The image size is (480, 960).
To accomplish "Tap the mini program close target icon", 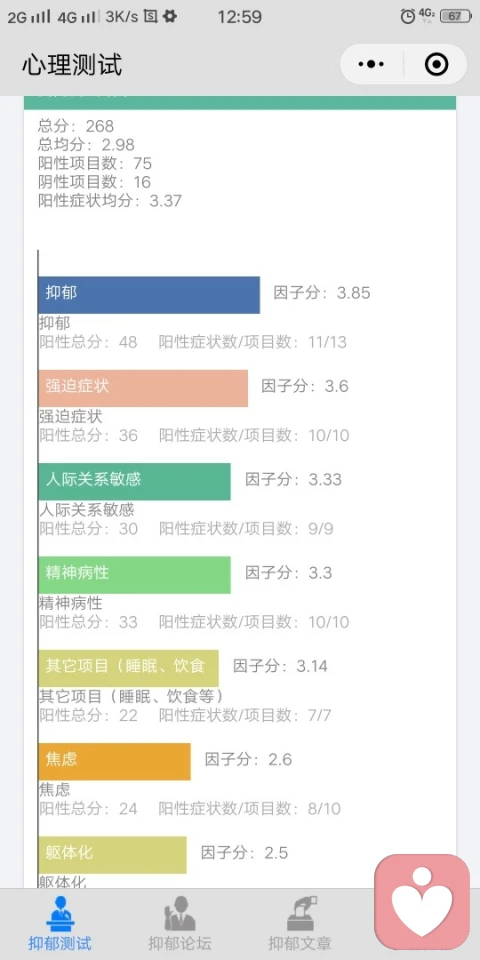I will tap(437, 64).
